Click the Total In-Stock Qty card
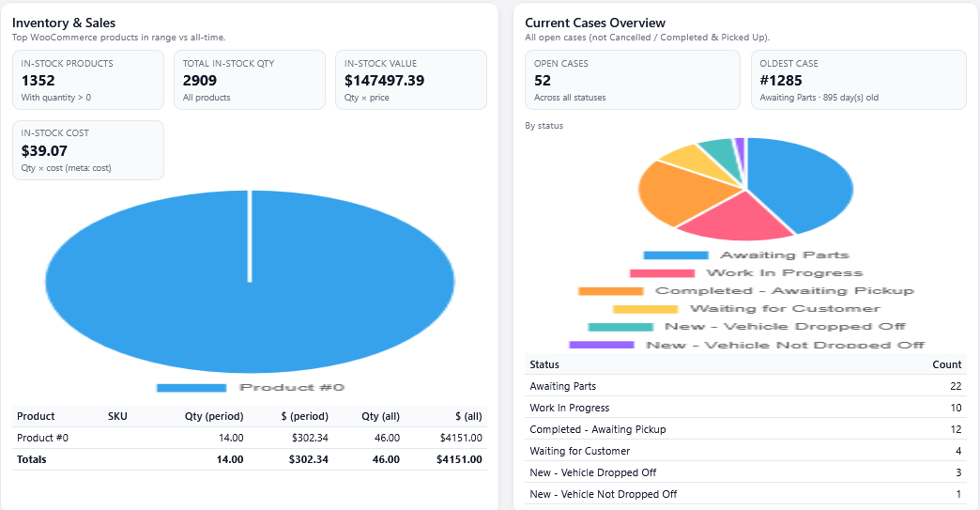This screenshot has width=980, height=510. pos(249,80)
